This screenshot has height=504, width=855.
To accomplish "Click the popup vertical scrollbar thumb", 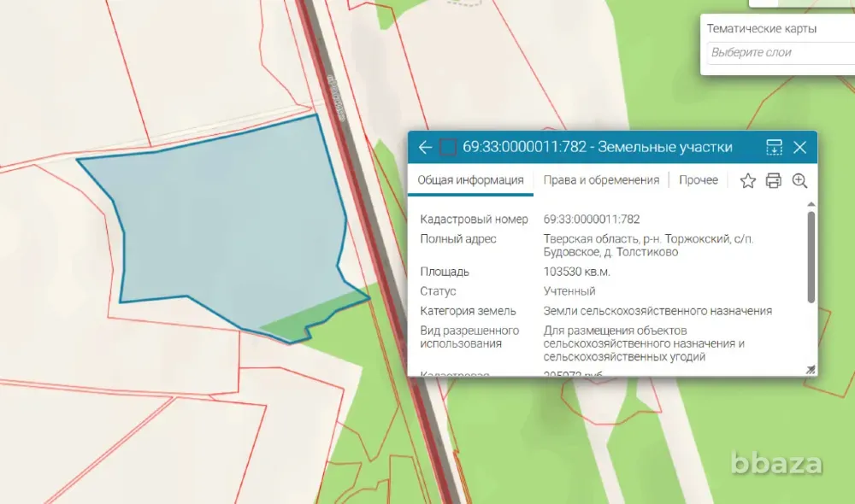I will click(x=811, y=257).
